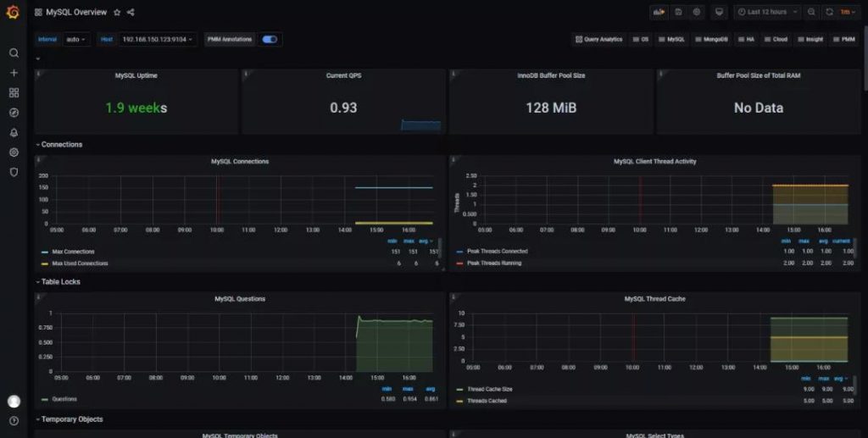
Task: Click the info icon on MySQL Uptime panel
Action: pos(38,74)
